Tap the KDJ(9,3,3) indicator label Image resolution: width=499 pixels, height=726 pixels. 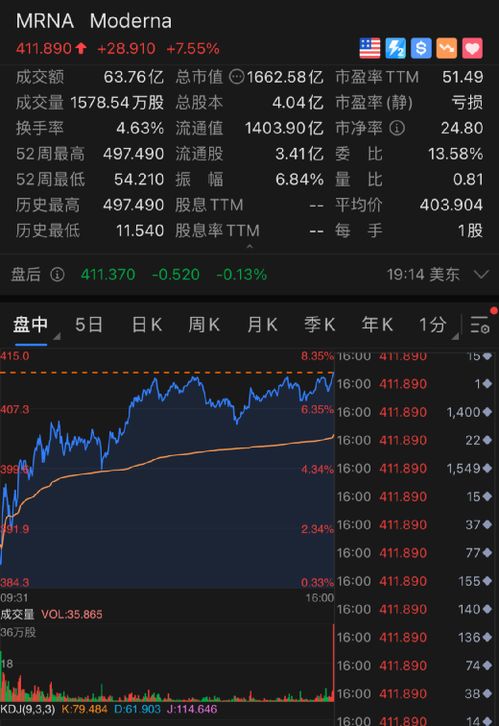coord(27,709)
